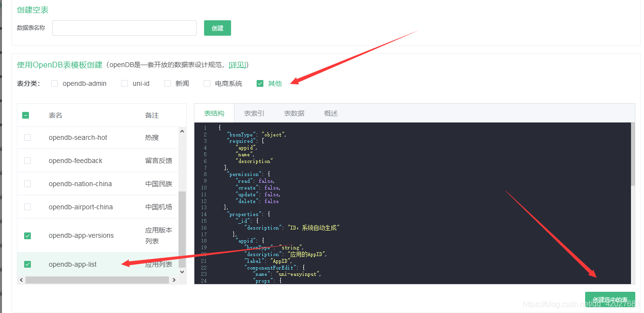Select the opendb-feedback table name
This screenshot has height=313, width=644.
click(x=76, y=161)
